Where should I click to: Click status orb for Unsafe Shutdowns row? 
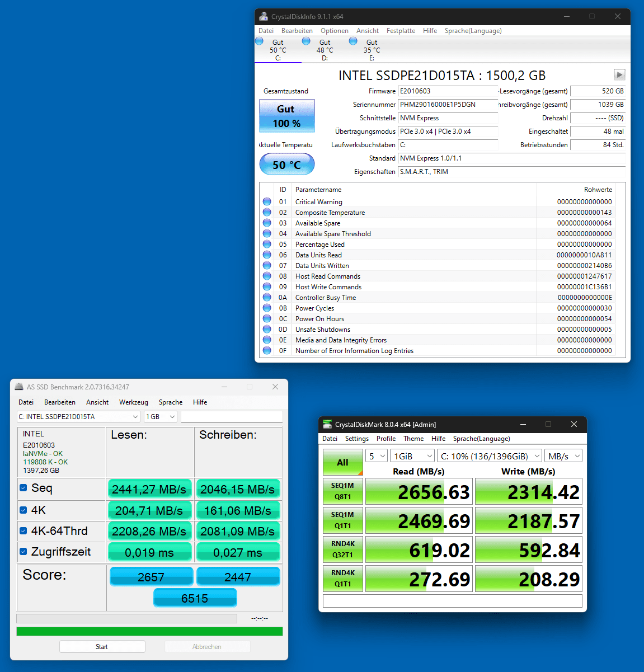[267, 329]
